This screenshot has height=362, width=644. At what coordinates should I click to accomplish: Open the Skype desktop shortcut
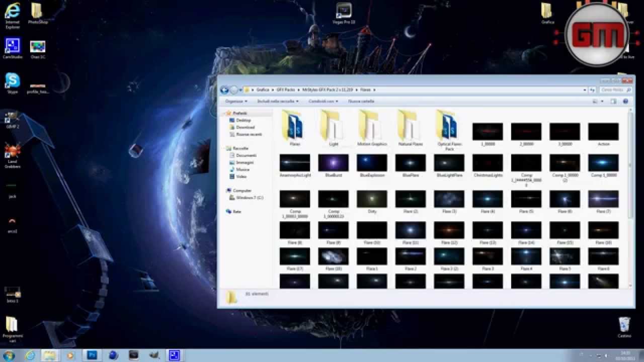12,83
